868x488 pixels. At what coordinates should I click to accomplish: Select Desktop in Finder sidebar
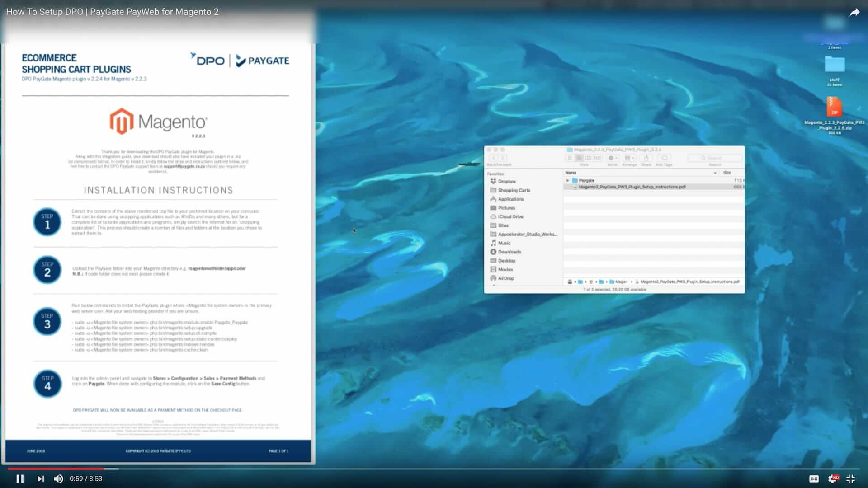coord(503,261)
